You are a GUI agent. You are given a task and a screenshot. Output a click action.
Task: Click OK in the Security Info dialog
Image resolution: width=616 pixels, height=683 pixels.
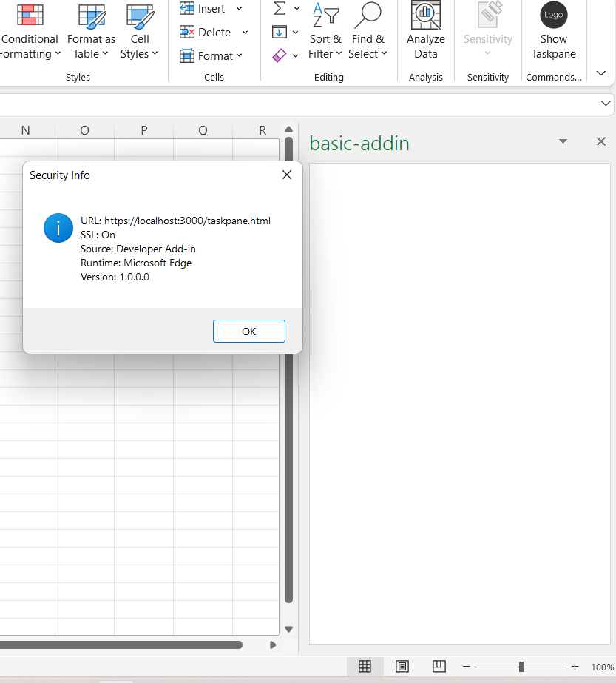[x=248, y=331]
